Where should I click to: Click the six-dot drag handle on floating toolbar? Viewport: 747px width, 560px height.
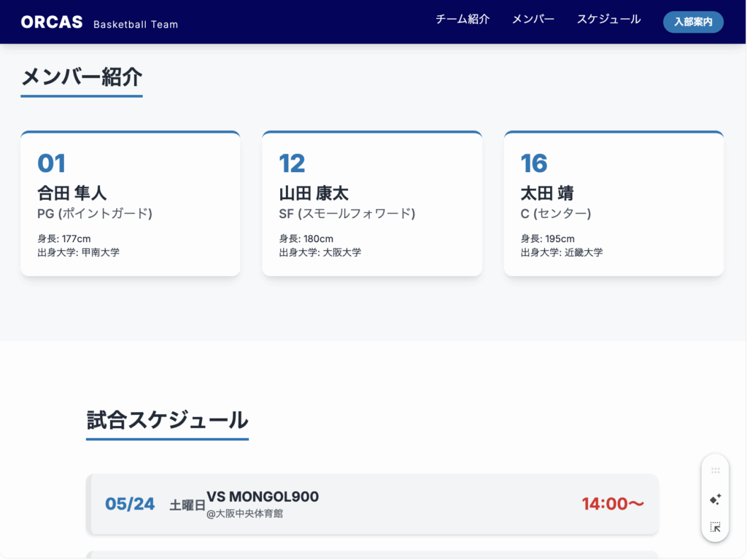tap(715, 471)
